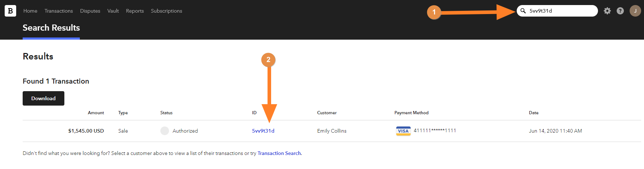644x169 pixels.
Task: Open the user avatar J menu
Action: click(635, 11)
